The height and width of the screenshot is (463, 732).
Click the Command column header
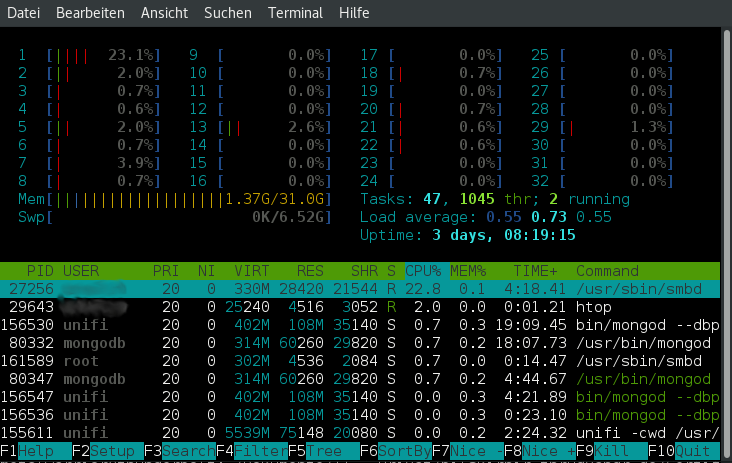coord(607,271)
